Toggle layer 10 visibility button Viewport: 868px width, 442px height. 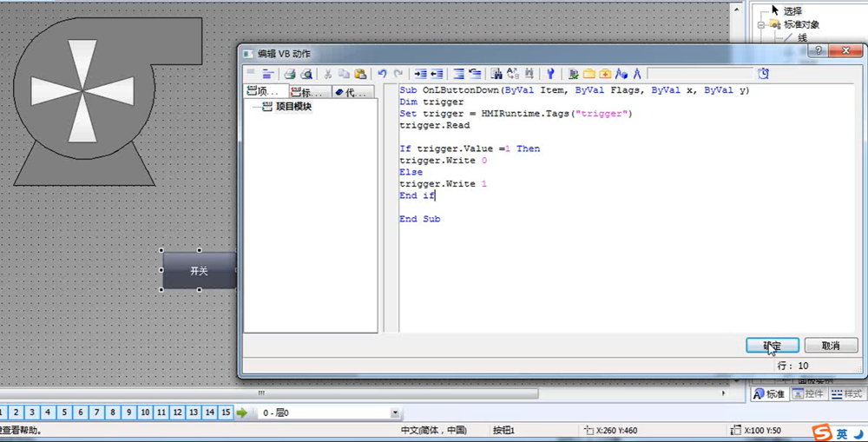(x=145, y=412)
